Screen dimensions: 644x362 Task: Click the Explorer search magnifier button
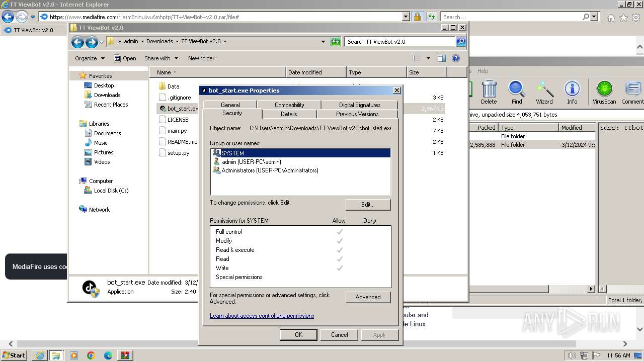[x=460, y=42]
